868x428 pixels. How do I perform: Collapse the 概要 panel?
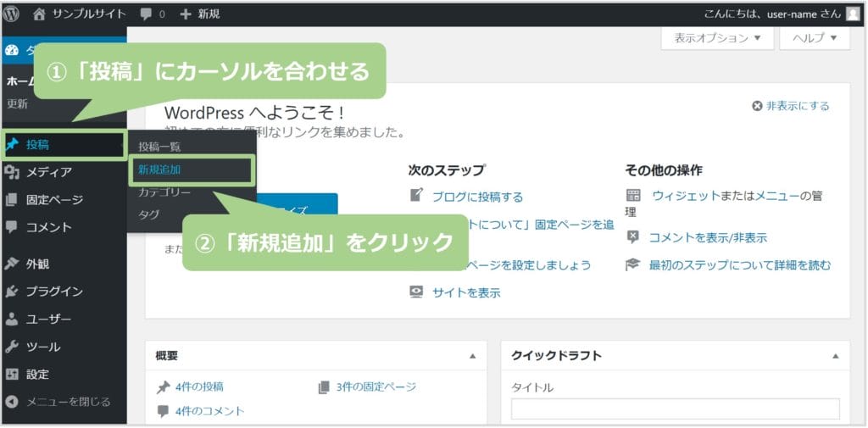coord(473,356)
